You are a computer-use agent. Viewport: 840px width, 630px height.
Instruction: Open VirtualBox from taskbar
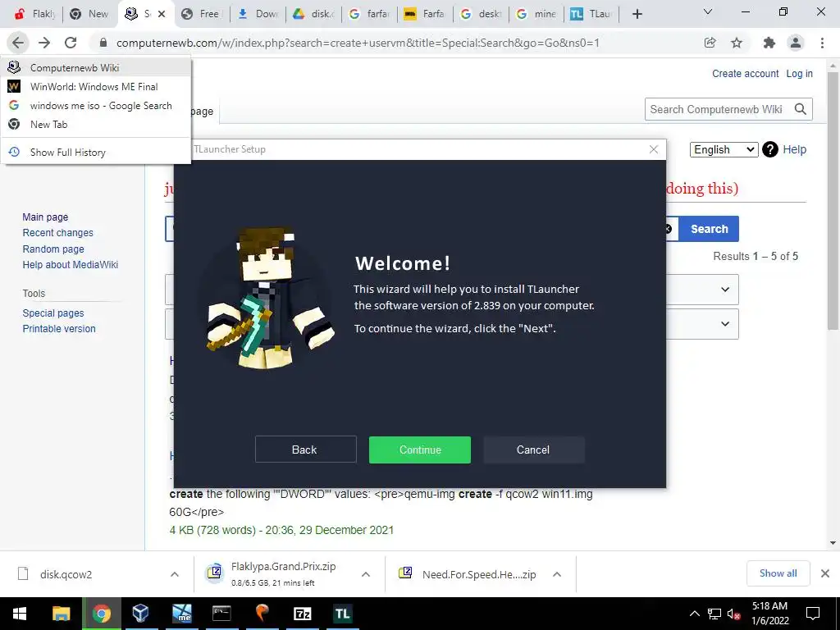click(141, 614)
